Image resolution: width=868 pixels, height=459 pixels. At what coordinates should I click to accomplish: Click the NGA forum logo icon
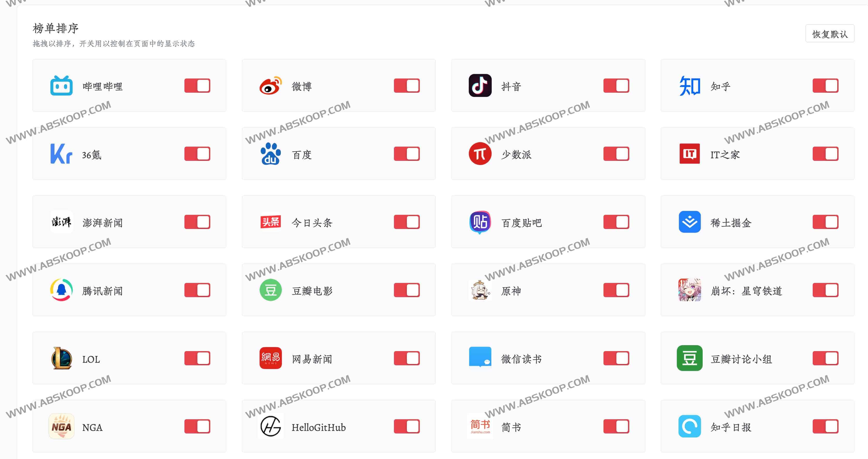61,426
